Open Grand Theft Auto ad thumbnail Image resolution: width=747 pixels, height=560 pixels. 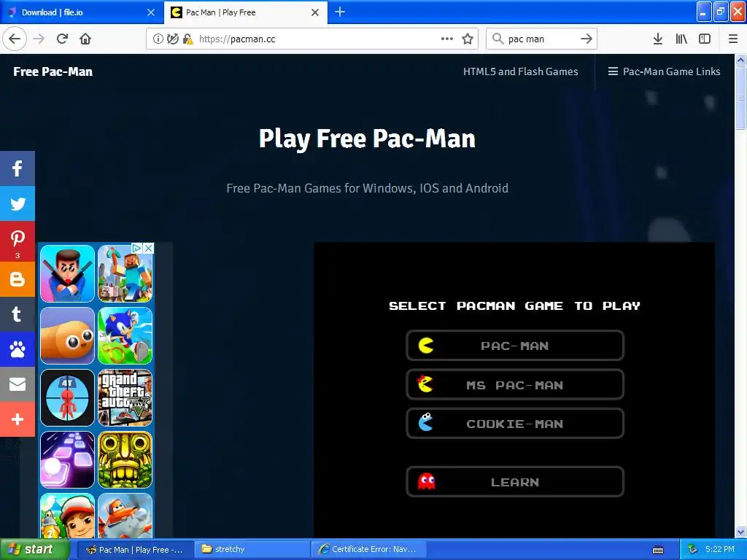coord(125,397)
